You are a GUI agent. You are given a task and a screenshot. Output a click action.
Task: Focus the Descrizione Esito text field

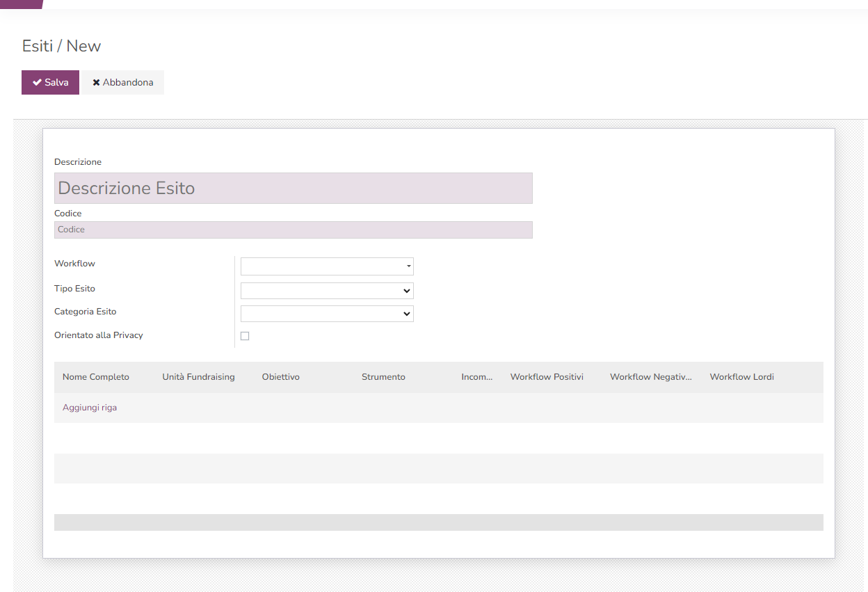click(293, 189)
